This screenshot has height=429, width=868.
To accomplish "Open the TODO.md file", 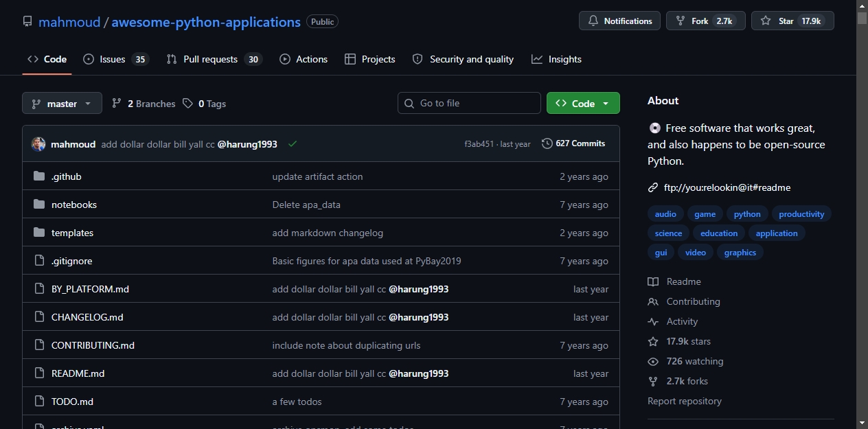I will click(72, 402).
